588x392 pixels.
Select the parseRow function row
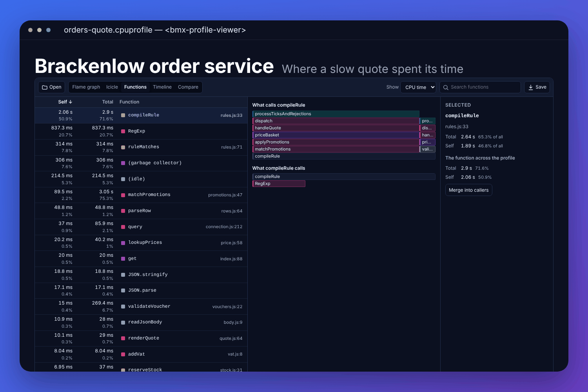(x=141, y=211)
